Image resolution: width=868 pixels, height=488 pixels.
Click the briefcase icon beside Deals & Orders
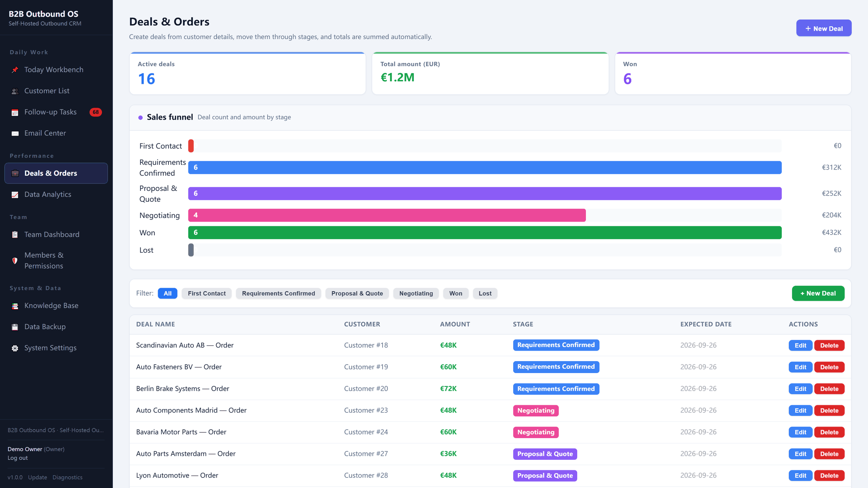pos(15,173)
